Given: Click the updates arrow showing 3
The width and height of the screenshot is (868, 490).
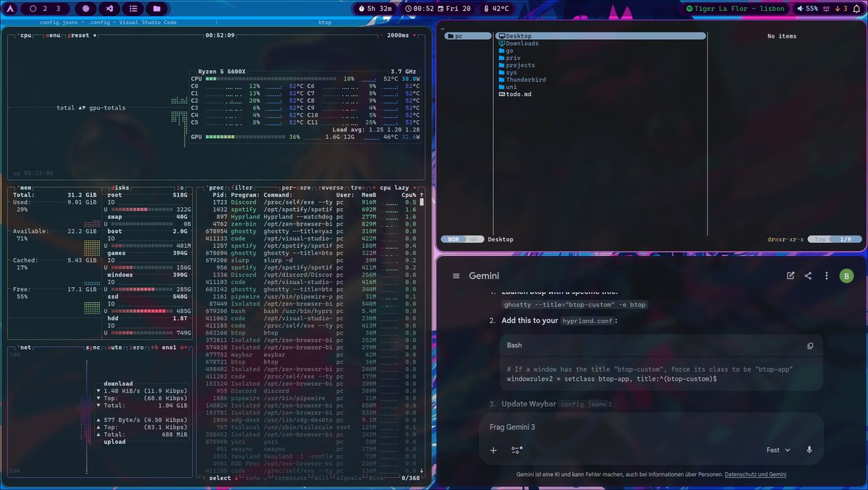Looking at the screenshot, I should pyautogui.click(x=841, y=9).
